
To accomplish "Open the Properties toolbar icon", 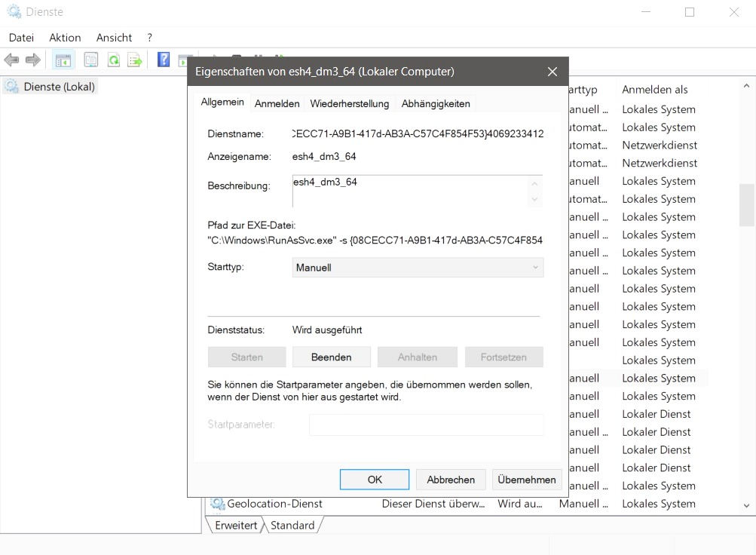I will point(91,60).
